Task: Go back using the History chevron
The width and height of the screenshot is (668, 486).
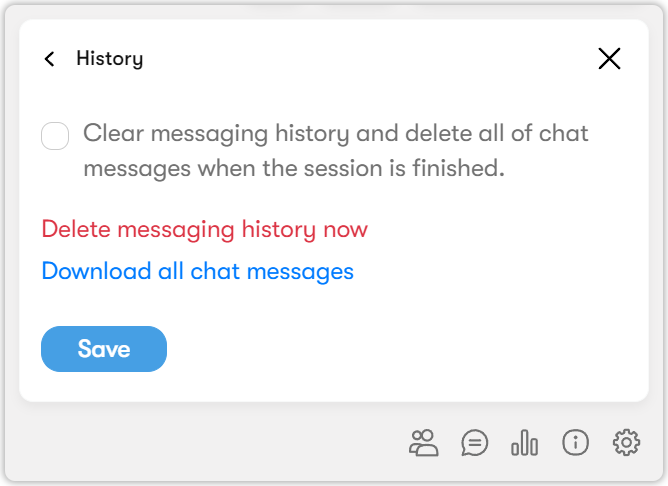Action: coord(50,59)
